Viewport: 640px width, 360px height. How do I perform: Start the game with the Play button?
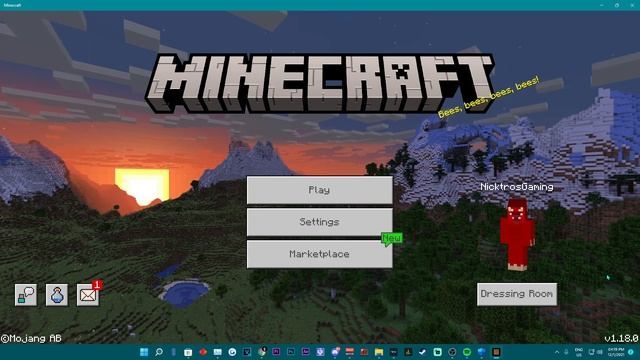coord(319,190)
